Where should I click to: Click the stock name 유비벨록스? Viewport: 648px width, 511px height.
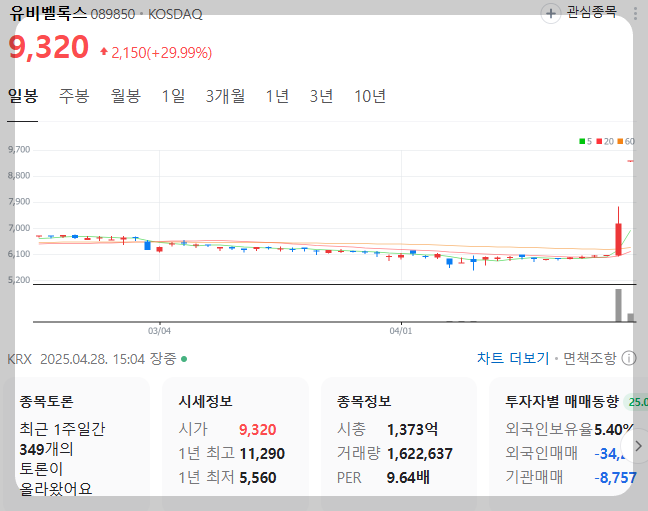(x=48, y=13)
